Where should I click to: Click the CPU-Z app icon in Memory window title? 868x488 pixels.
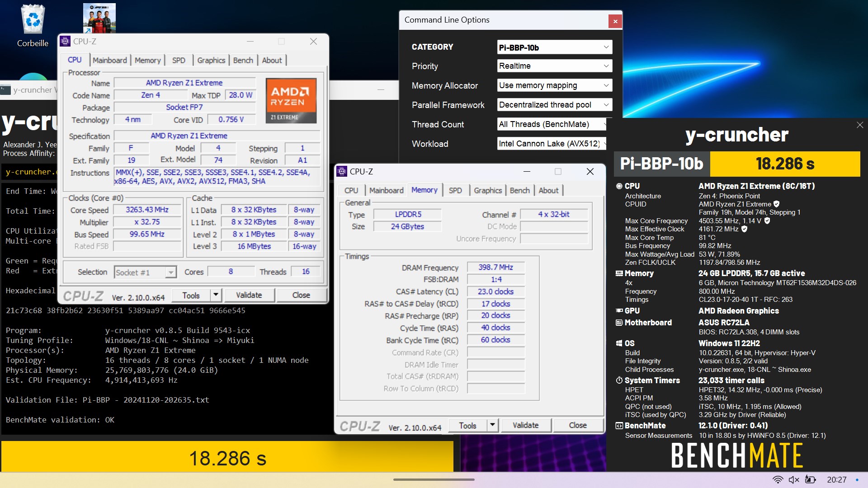point(342,172)
